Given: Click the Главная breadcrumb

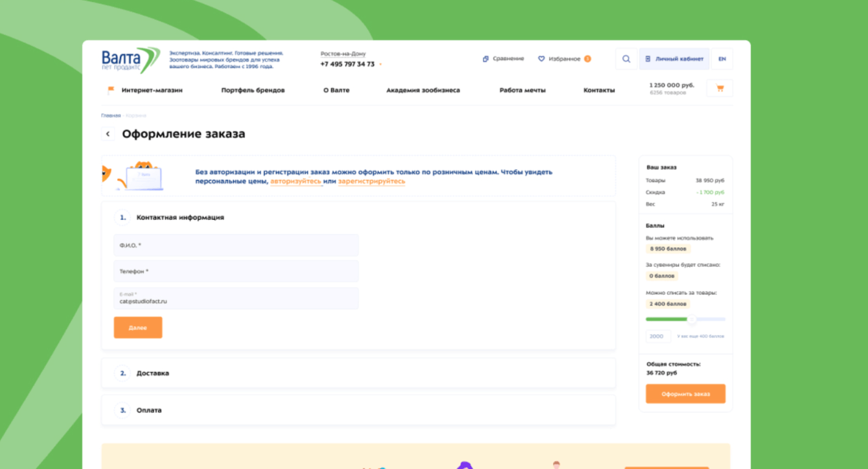Looking at the screenshot, I should 111,115.
